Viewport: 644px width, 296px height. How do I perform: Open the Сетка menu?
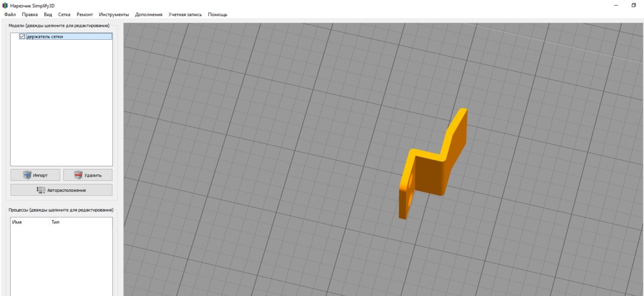(x=64, y=15)
